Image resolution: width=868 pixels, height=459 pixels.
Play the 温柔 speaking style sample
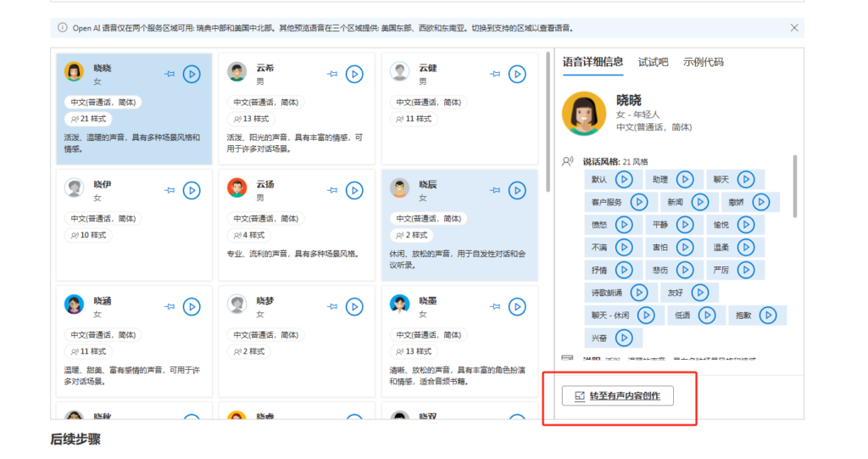746,247
